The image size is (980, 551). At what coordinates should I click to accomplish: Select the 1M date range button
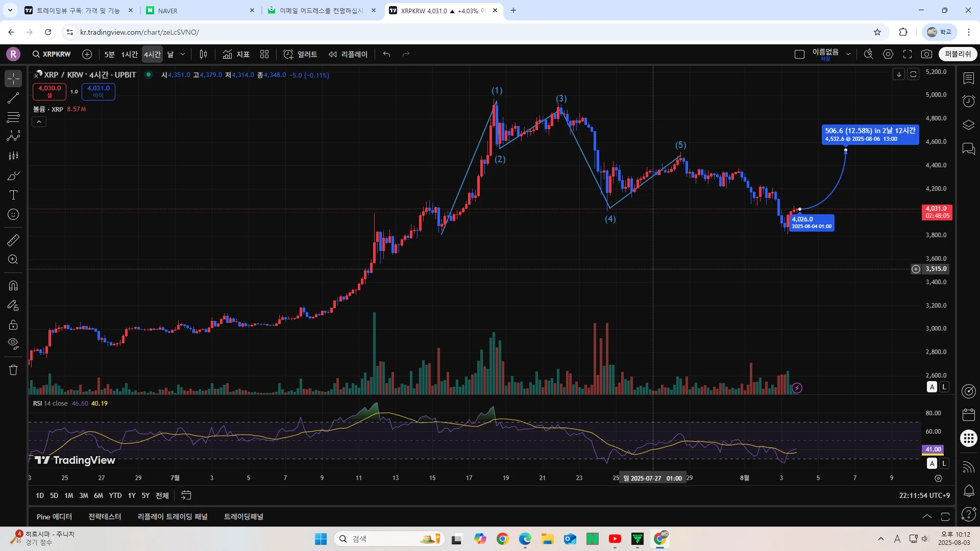click(69, 495)
